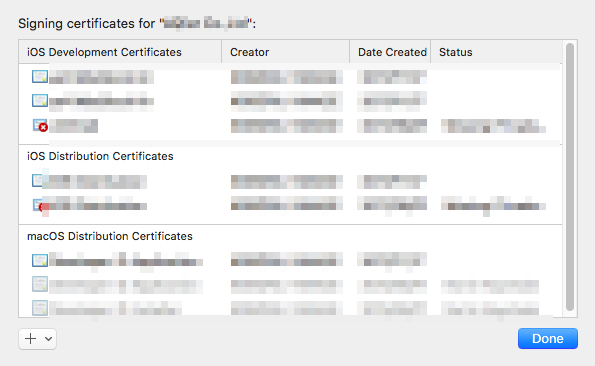Click status cell of revoked iOS Development certificate

click(493, 126)
